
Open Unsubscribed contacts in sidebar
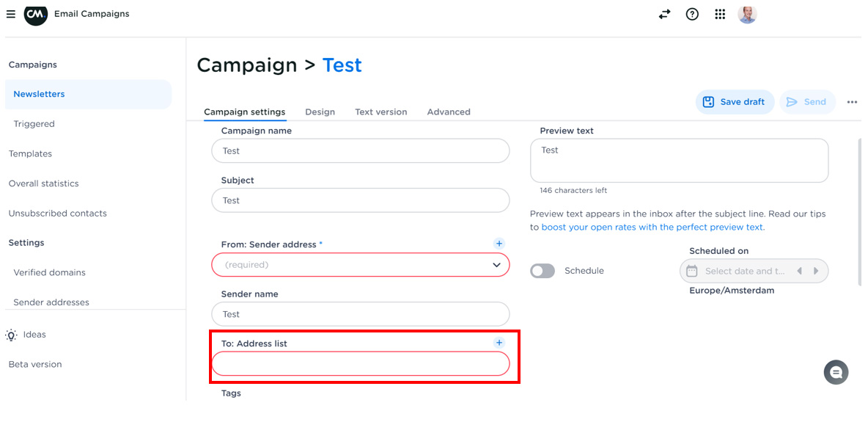[58, 214]
